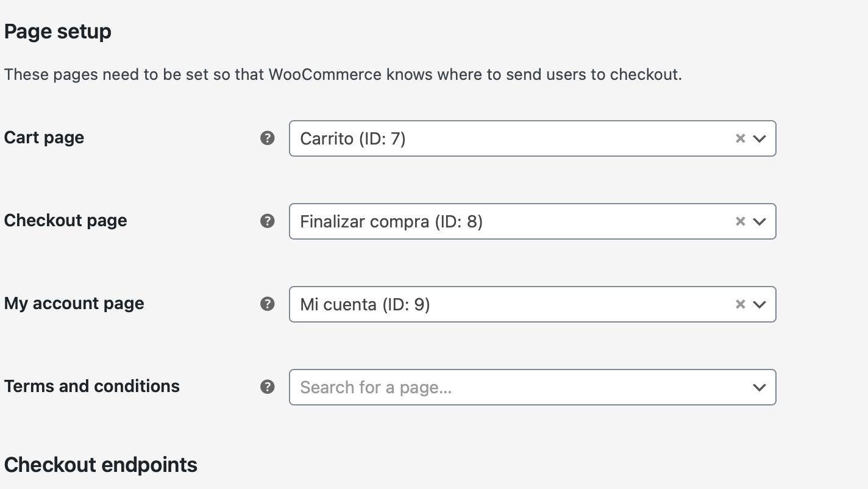868x489 pixels.
Task: Expand the Cart page dropdown arrow
Action: [759, 138]
